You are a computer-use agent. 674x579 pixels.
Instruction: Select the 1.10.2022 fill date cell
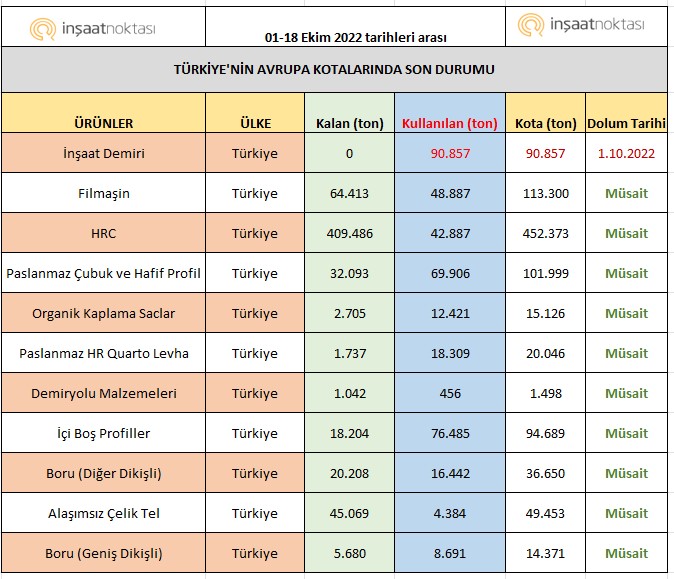click(x=626, y=153)
